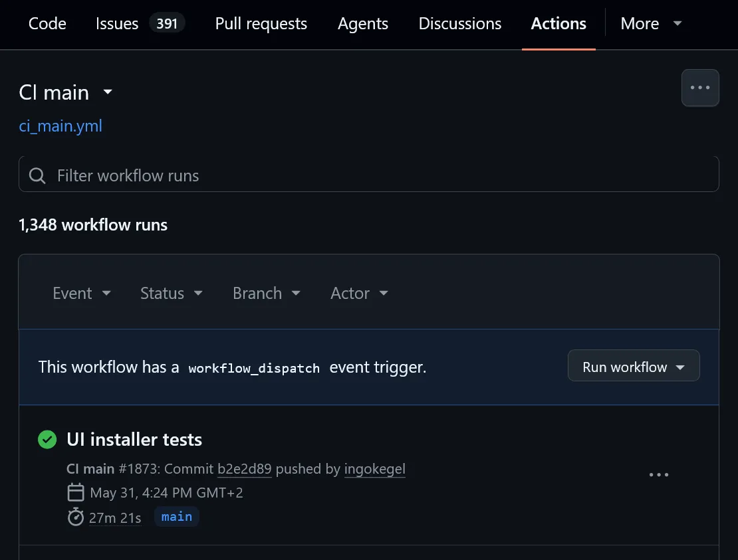Open the ci_main.yml workflow file link
The image size is (738, 560).
[x=61, y=126]
